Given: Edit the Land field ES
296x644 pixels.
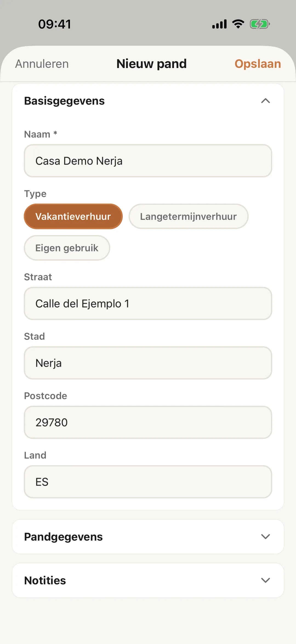Looking at the screenshot, I should pyautogui.click(x=148, y=482).
